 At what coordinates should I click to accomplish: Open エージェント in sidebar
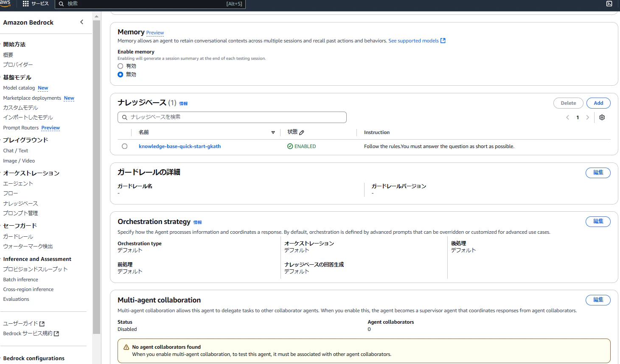(18, 183)
